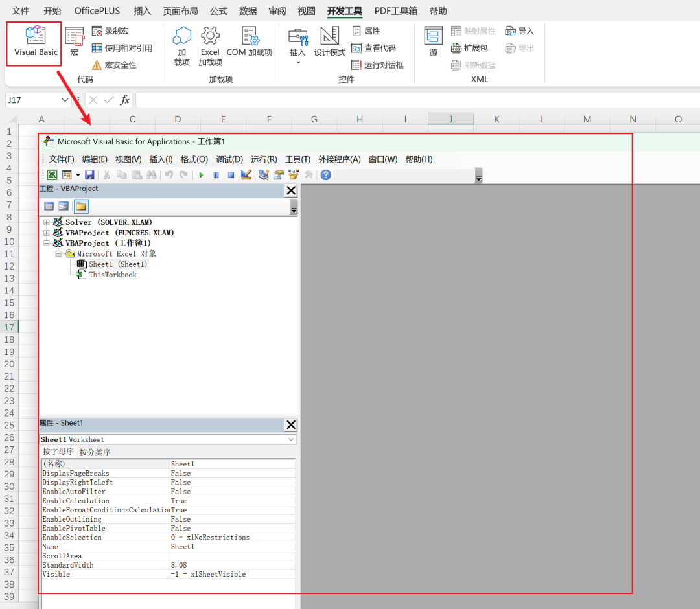Viewport: 700px width, 609px height.
Task: Collapse the Microsoft Excel Objects folder
Action: [x=58, y=253]
